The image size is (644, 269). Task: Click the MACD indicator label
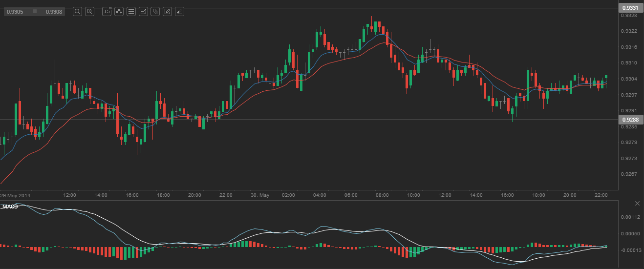9,207
